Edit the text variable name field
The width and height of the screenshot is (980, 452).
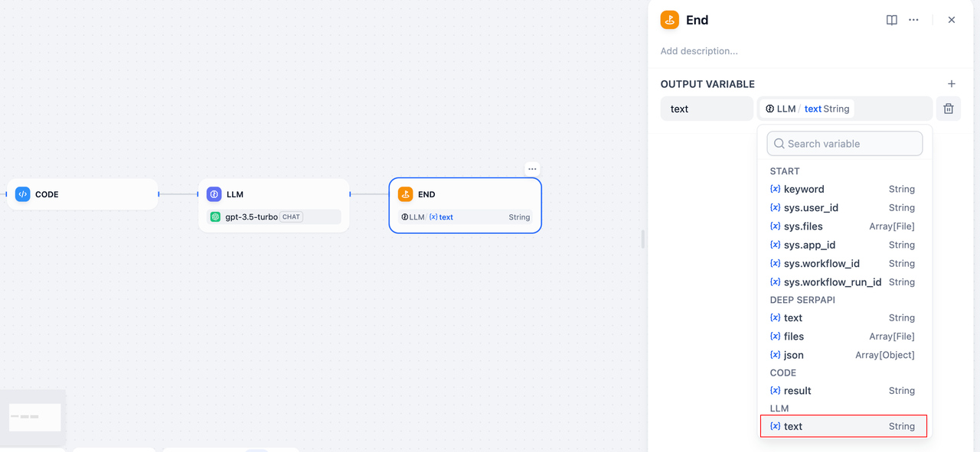(707, 109)
